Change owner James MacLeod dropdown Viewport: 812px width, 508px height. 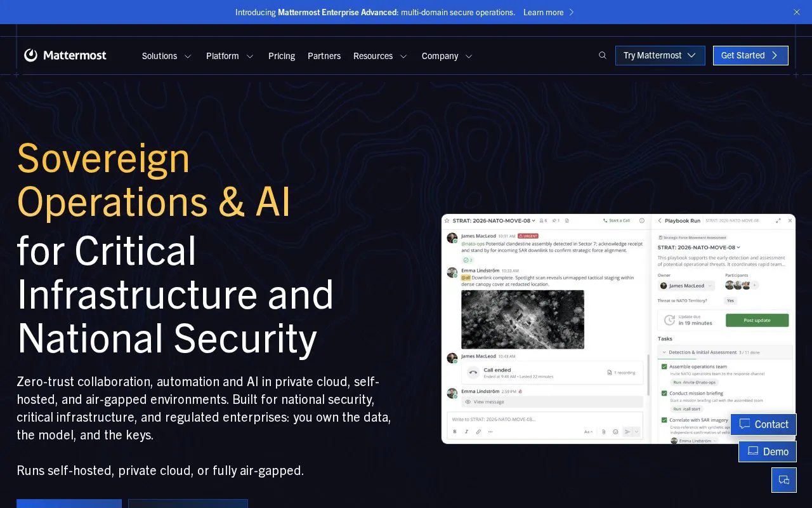point(686,286)
